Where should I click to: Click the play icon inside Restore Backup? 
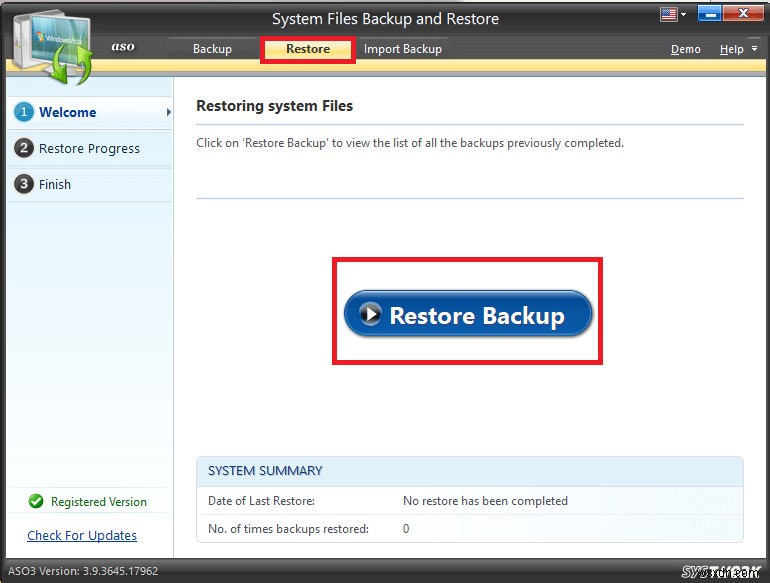point(370,313)
